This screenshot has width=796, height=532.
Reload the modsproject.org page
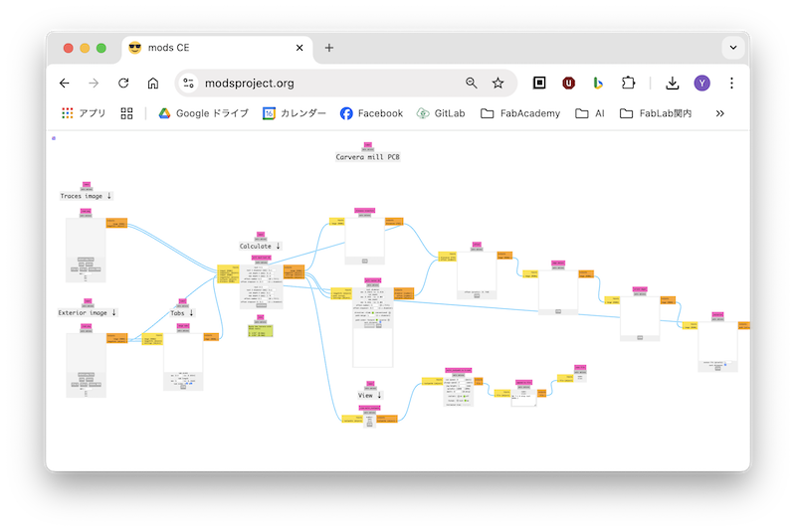pos(123,84)
